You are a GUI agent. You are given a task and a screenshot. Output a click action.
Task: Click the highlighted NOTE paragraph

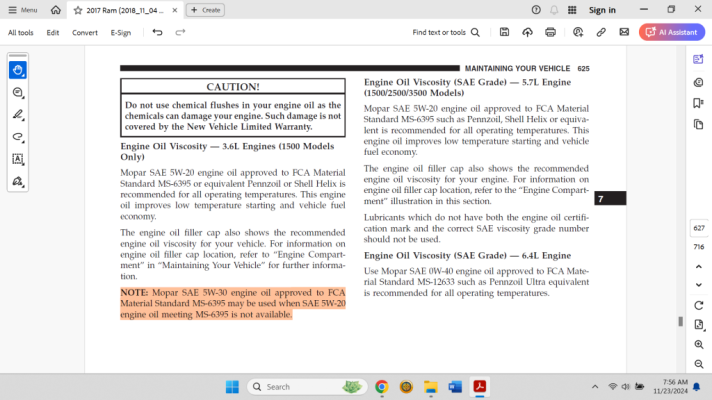(x=232, y=303)
